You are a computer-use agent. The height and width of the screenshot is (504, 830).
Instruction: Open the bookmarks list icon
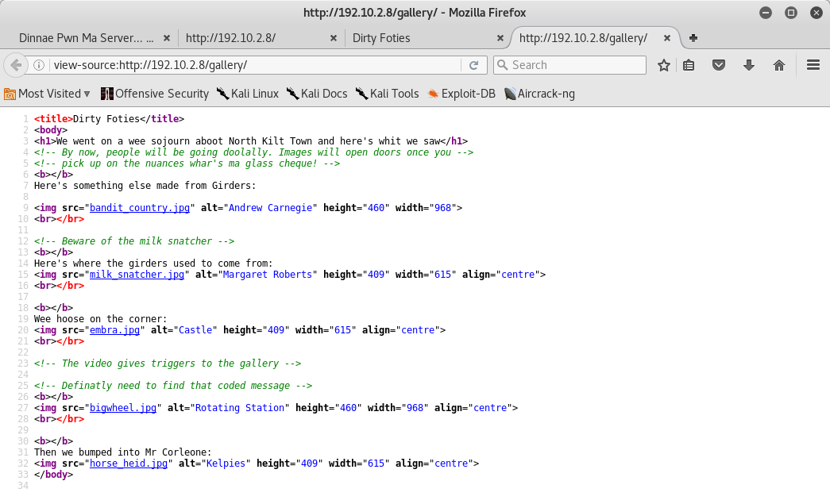[x=689, y=65]
